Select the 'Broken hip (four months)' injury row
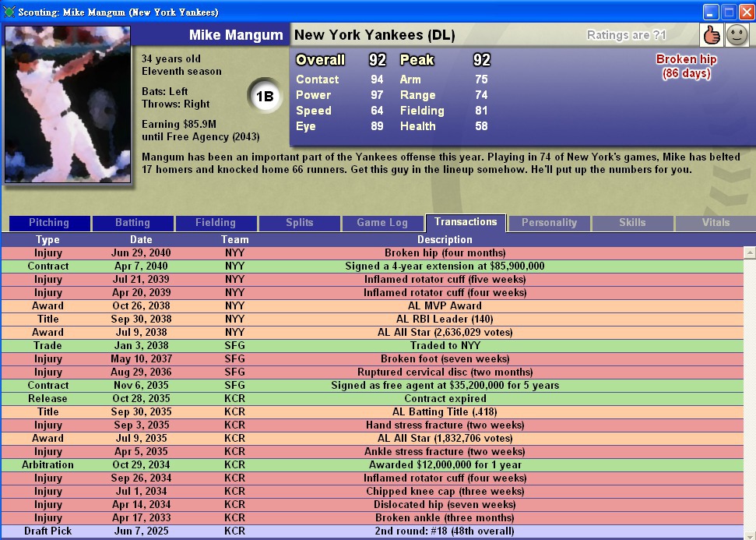The image size is (756, 540). tap(372, 253)
